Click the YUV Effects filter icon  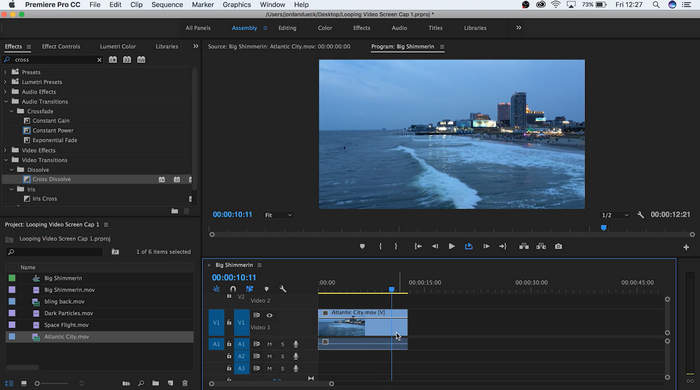click(x=141, y=60)
